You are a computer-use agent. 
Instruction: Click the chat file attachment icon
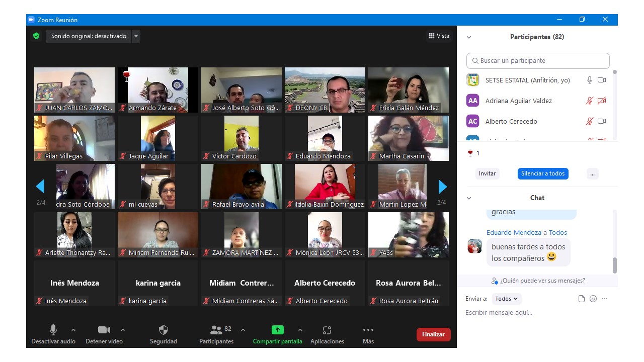pyautogui.click(x=582, y=299)
